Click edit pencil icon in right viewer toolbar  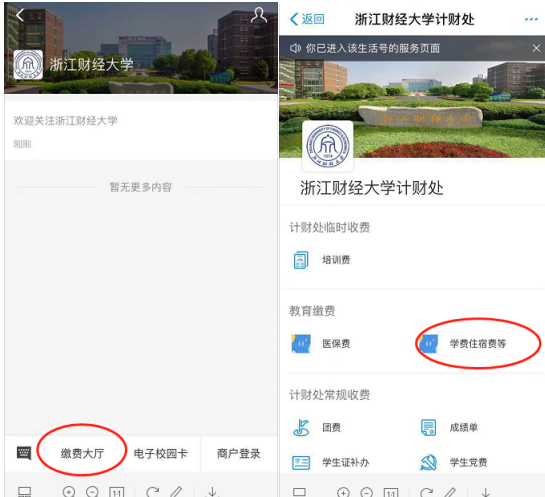450,492
